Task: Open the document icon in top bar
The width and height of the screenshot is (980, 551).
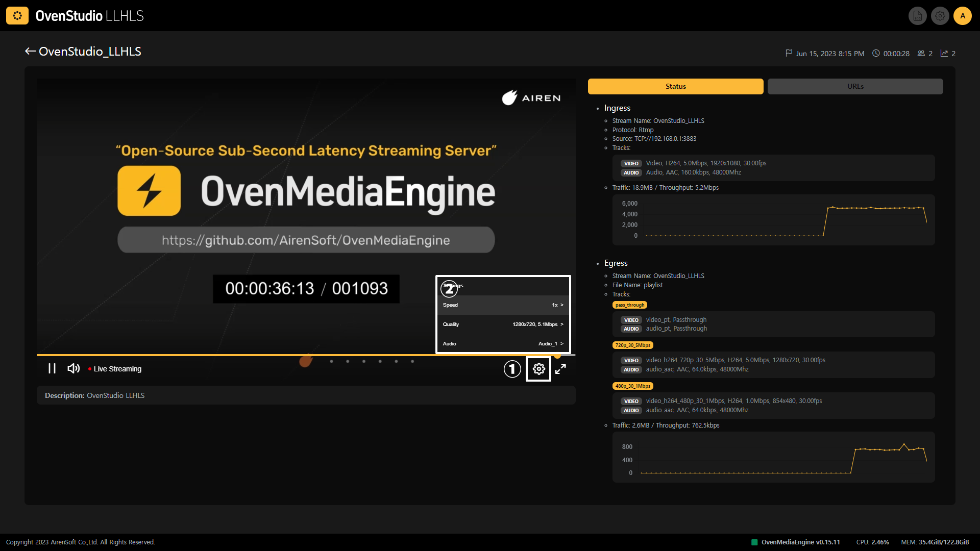Action: (917, 16)
